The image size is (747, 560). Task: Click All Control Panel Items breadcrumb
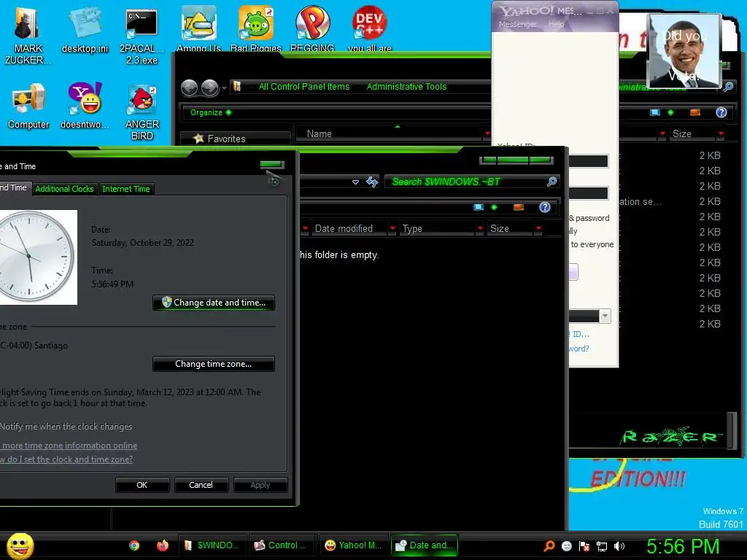click(x=304, y=87)
